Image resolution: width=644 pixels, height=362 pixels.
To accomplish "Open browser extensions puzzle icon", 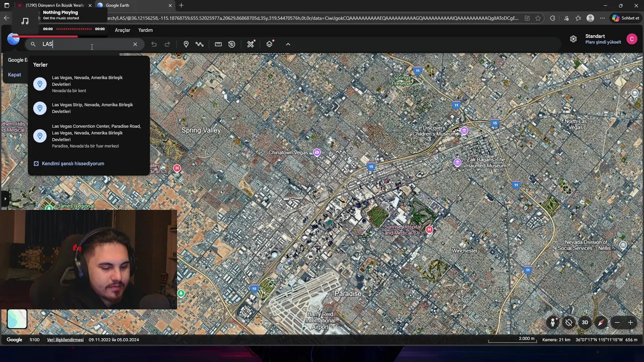I will point(552,18).
